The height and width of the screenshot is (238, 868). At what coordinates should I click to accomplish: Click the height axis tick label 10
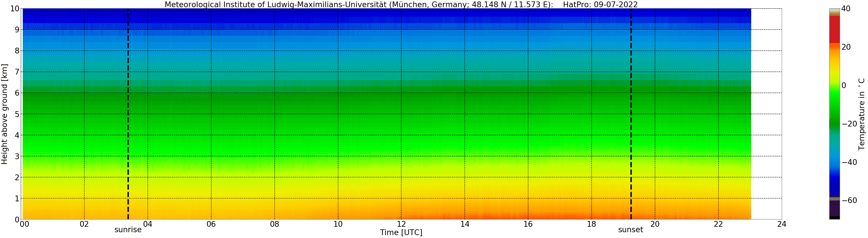pyautogui.click(x=15, y=9)
